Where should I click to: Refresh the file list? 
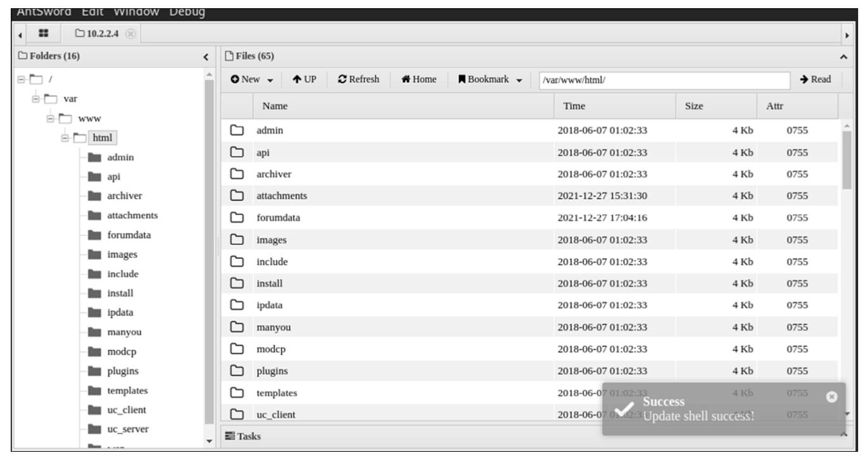coord(359,80)
